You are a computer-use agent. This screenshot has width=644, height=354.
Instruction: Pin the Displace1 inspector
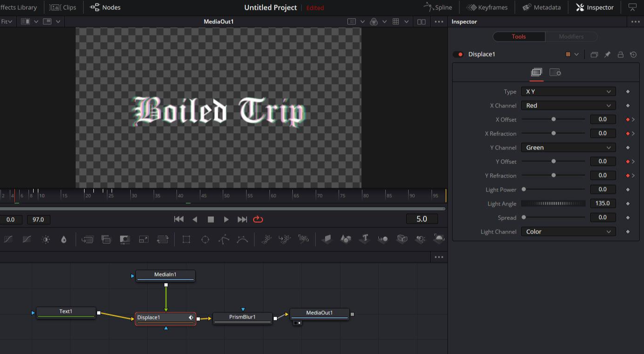point(607,55)
